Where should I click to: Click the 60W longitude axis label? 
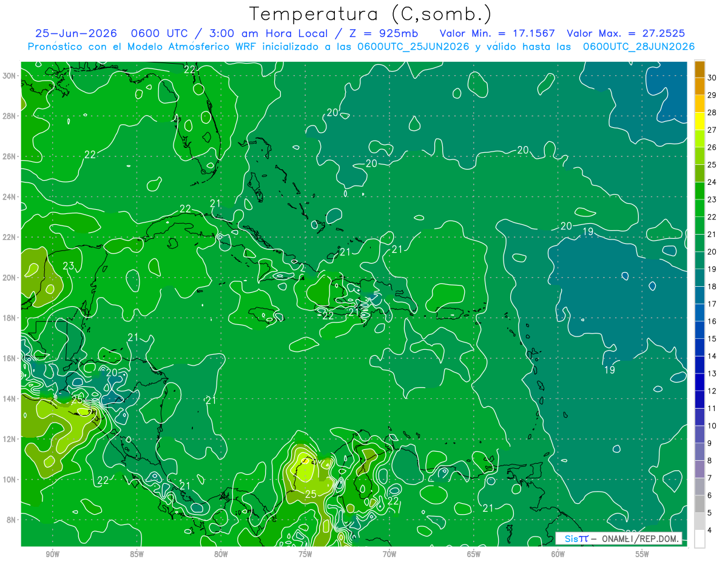click(x=558, y=554)
